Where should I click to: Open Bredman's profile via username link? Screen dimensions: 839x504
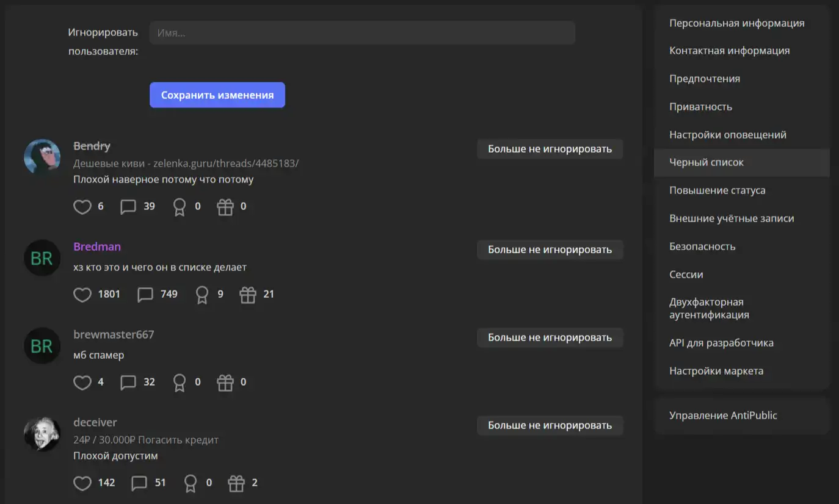(x=97, y=247)
